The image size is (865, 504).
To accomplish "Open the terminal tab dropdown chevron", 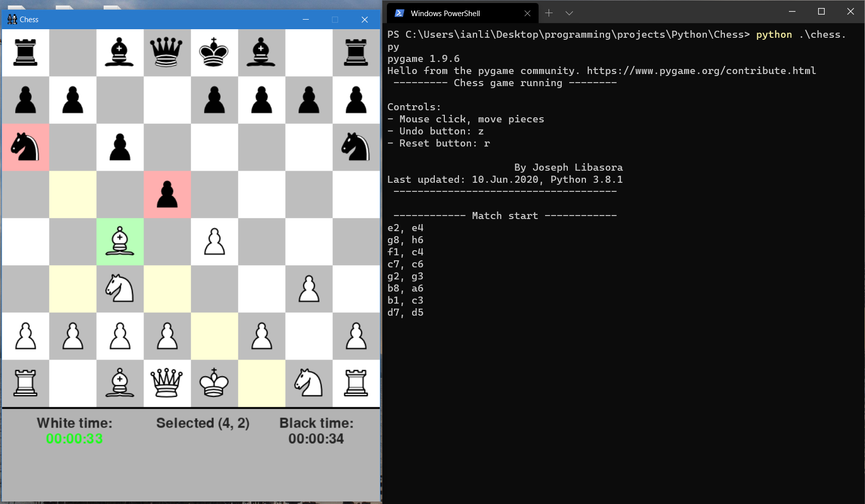I will (569, 13).
